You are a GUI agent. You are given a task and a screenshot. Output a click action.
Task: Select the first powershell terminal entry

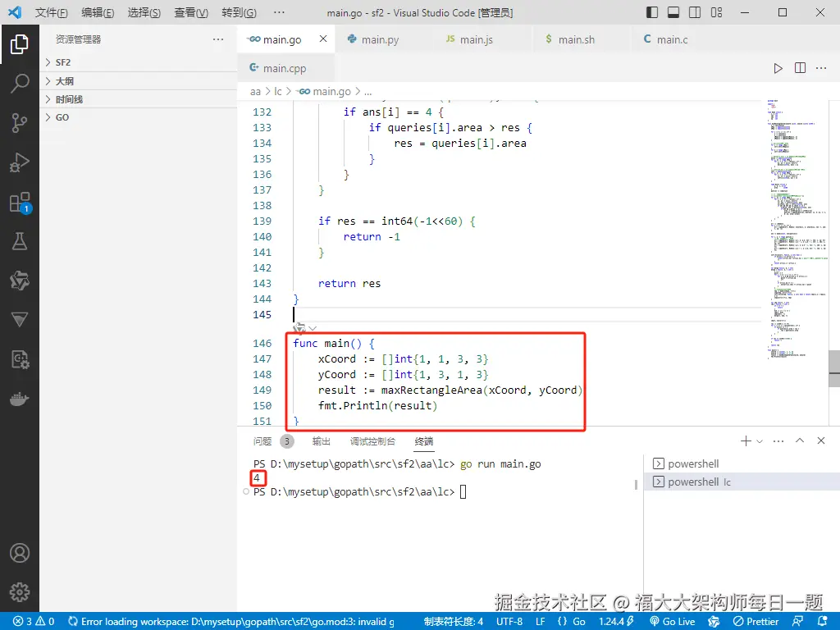[x=742, y=463]
